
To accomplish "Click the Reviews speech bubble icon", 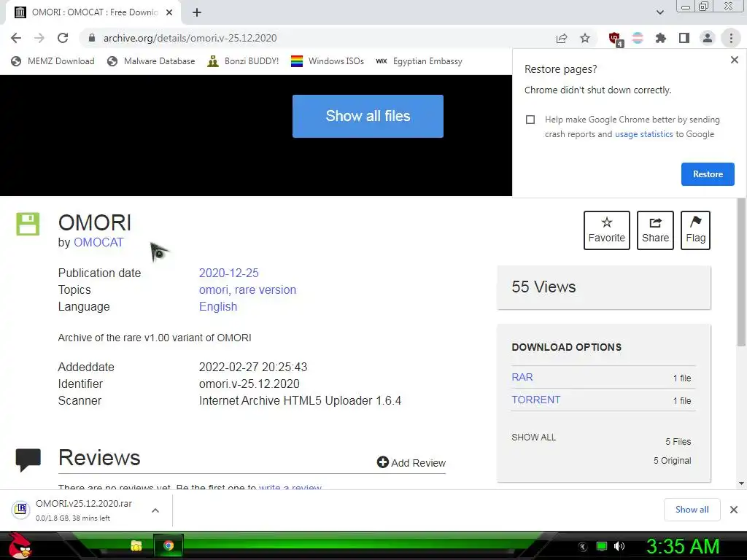I will [x=28, y=459].
